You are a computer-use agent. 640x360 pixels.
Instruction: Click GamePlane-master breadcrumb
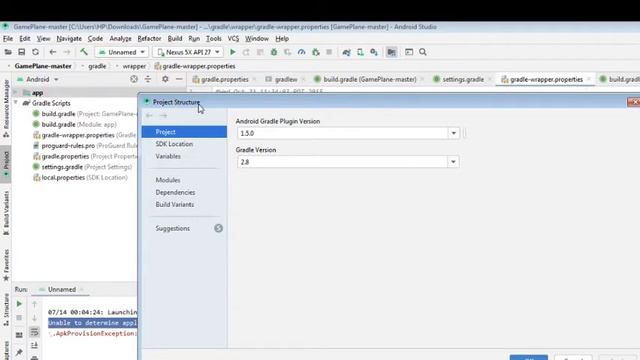point(43,66)
